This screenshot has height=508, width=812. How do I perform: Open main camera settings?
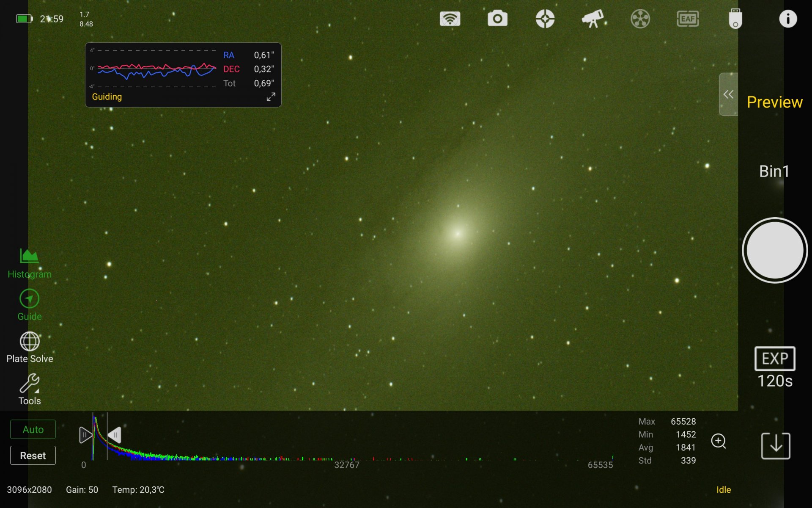coord(497,19)
